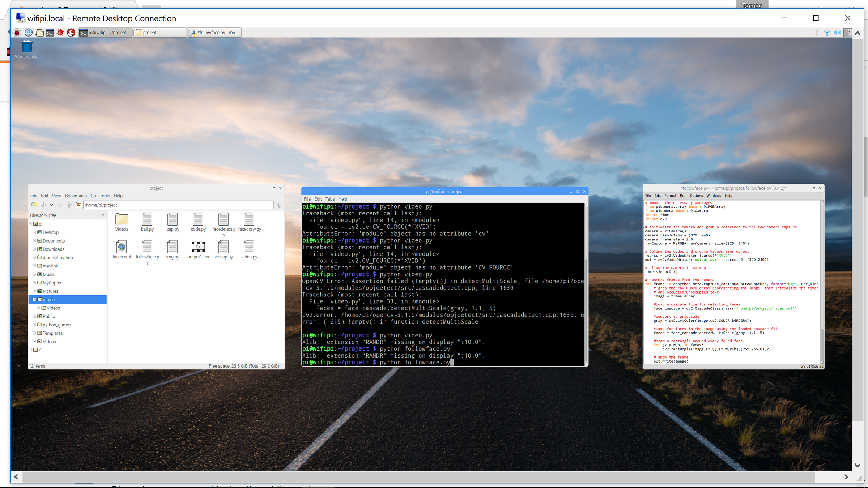
Task: Go up to the parent folder
Action: pyautogui.click(x=69, y=205)
